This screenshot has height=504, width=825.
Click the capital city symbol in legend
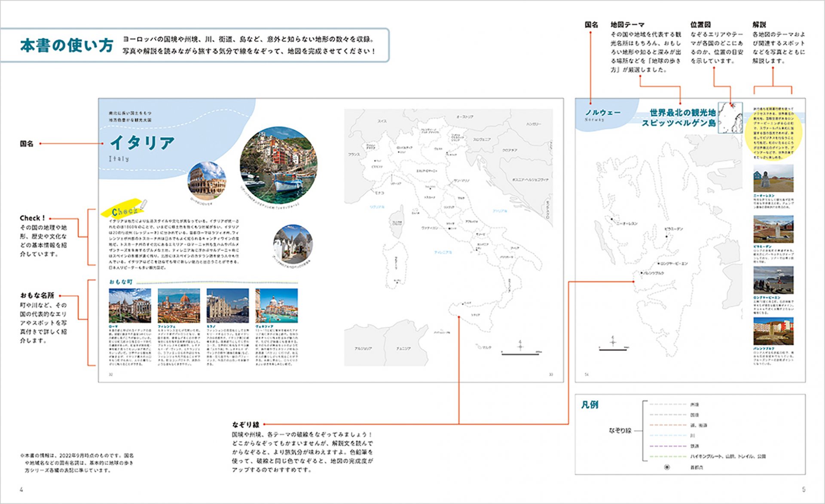coord(667,467)
